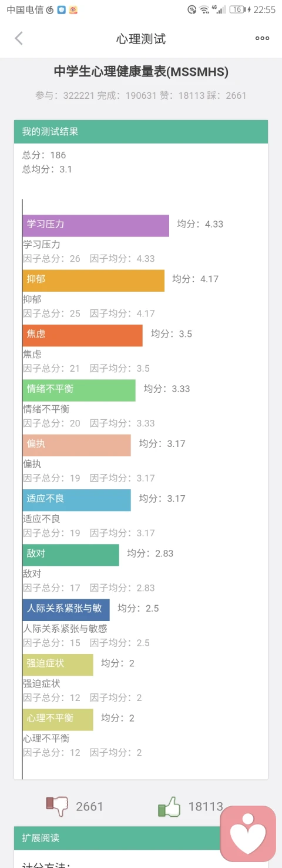282x868 pixels.
Task: Tap the back arrow icon
Action: point(19,39)
